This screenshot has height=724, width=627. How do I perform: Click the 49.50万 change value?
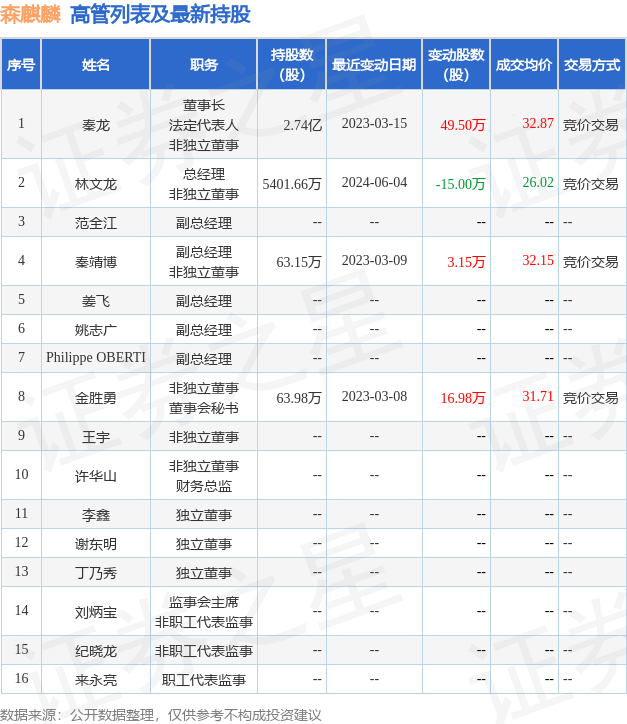tap(463, 125)
